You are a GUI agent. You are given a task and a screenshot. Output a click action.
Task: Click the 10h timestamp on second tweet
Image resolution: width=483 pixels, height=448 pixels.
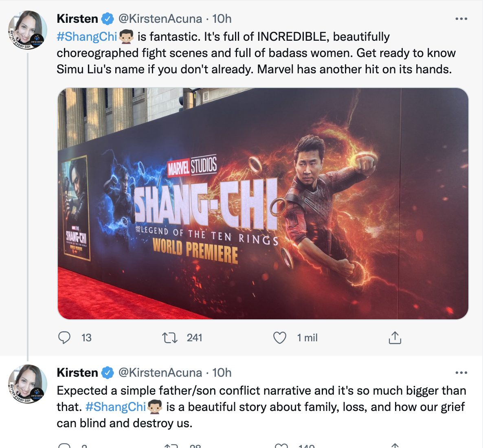pyautogui.click(x=222, y=373)
